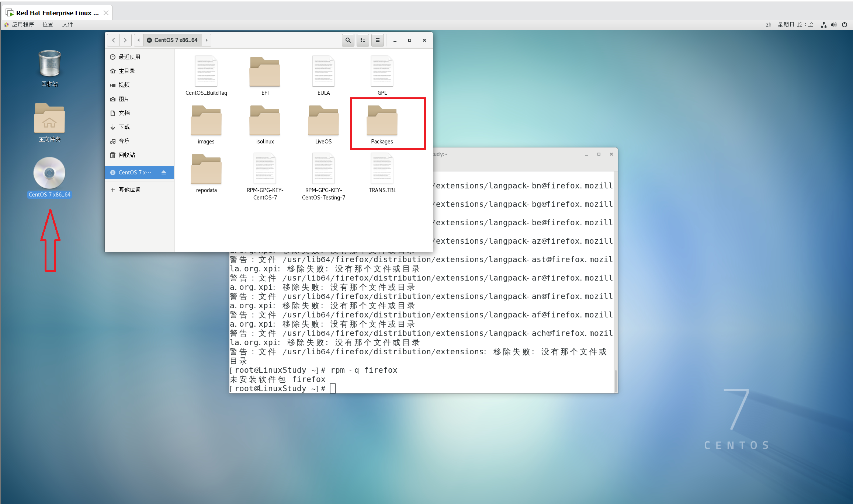Maximize the terminal window
Viewport: 853px width, 504px height.
click(599, 154)
